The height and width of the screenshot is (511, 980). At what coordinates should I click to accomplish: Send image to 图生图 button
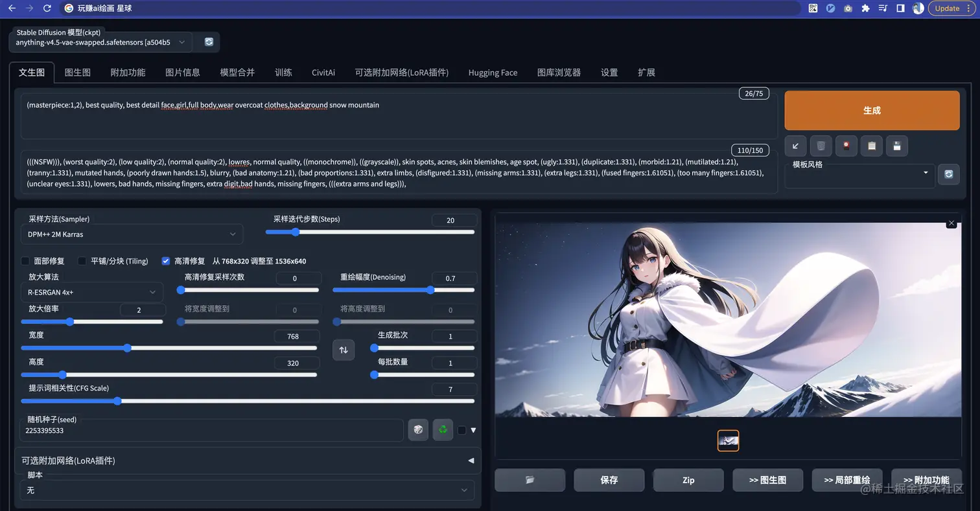(767, 480)
